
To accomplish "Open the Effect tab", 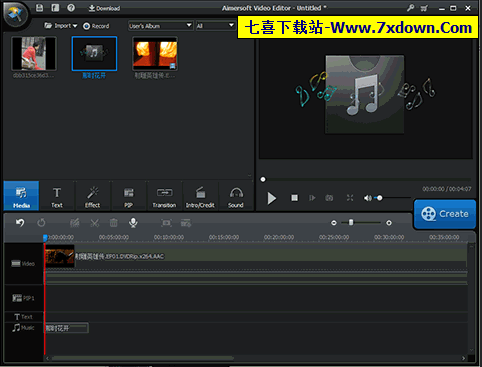I will click(92, 196).
